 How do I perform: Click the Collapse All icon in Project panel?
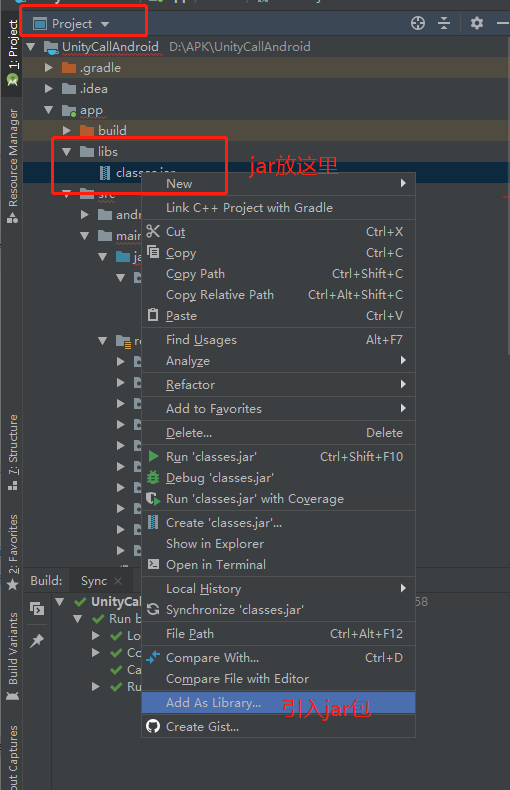click(x=444, y=23)
